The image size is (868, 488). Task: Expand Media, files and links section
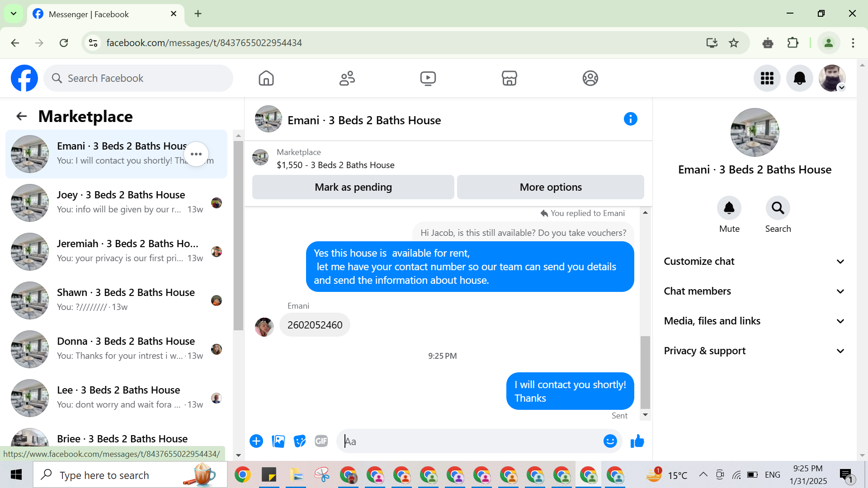[x=755, y=321]
